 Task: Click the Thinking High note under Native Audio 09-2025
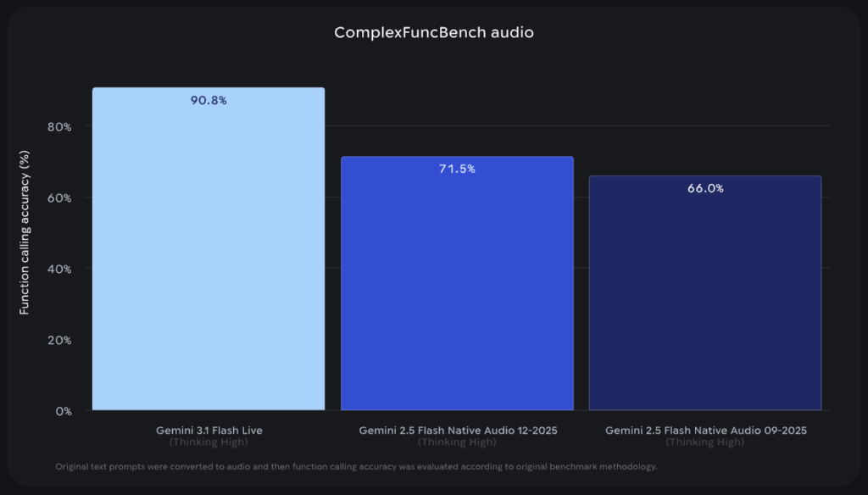pos(705,442)
